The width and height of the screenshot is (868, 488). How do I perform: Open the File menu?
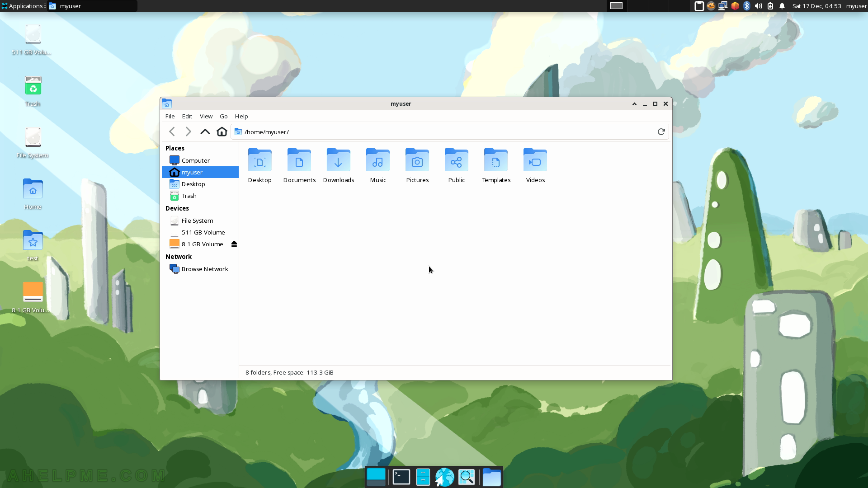(x=170, y=116)
